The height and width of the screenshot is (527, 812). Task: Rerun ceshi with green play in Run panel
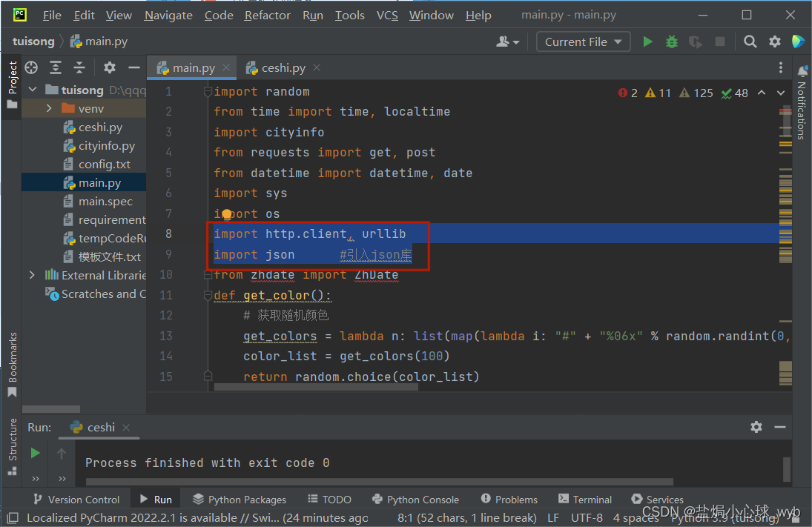[35, 454]
